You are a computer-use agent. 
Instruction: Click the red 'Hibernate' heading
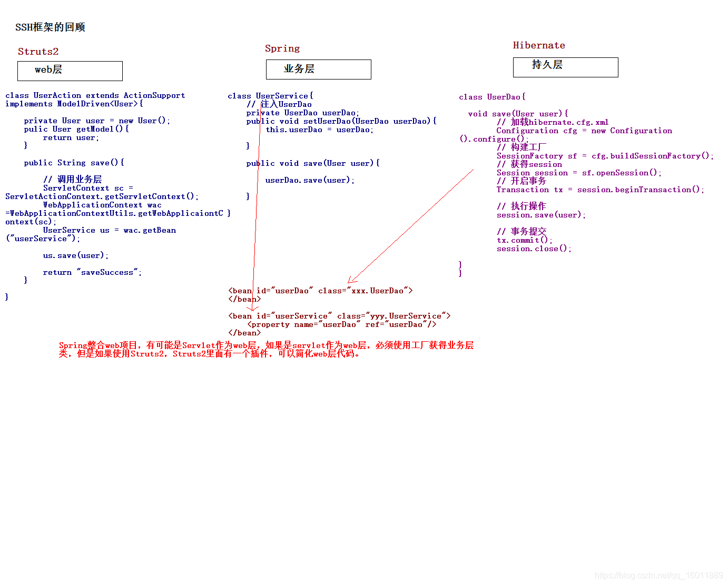pos(539,45)
